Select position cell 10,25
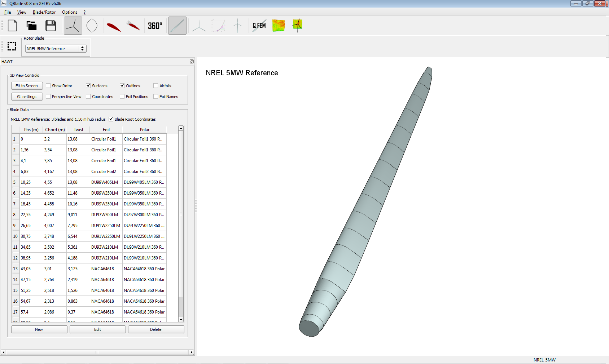This screenshot has height=364, width=609. [x=31, y=182]
